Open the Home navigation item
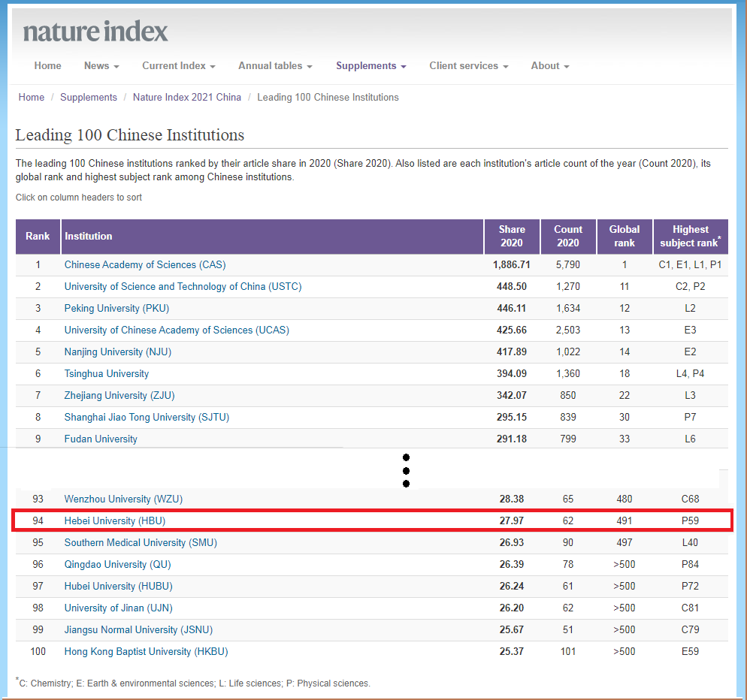 [47, 66]
